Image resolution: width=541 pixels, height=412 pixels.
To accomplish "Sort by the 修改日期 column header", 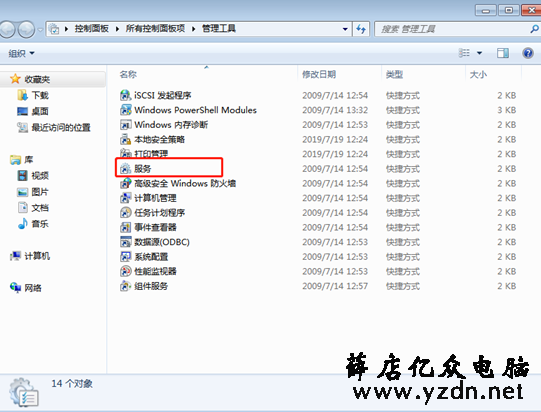I will tap(319, 75).
